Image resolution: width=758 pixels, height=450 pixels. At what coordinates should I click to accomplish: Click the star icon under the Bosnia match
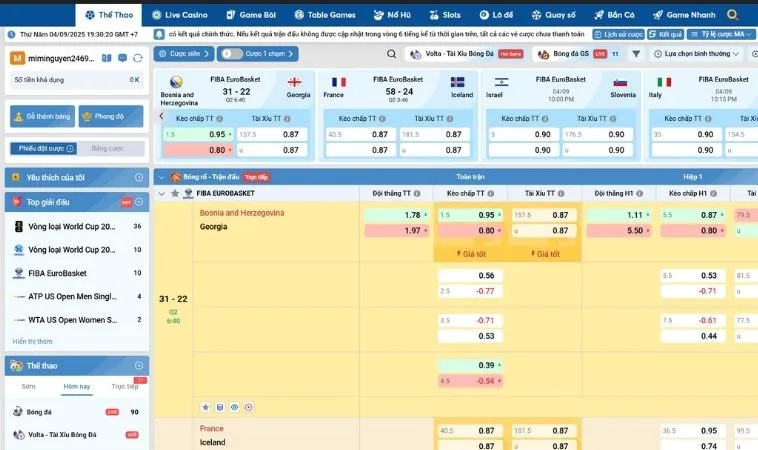(205, 407)
